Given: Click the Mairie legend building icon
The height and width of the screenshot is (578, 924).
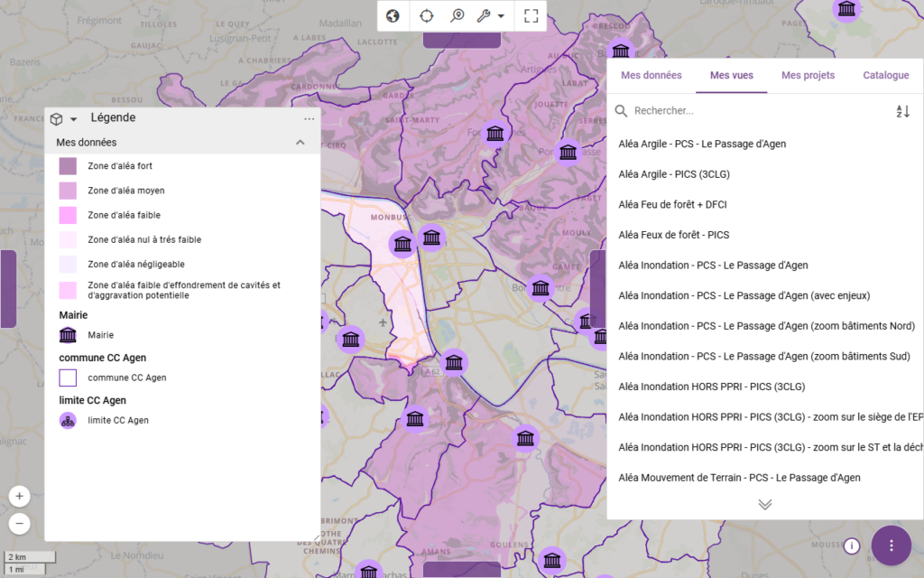Looking at the screenshot, I should point(68,335).
